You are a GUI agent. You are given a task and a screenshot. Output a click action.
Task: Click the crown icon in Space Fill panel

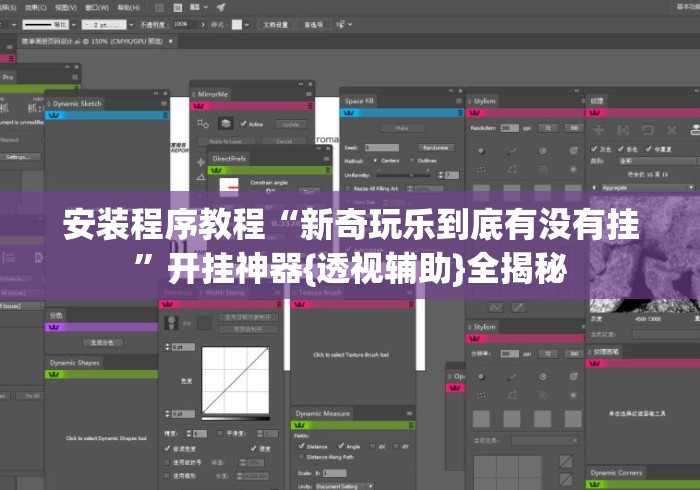(349, 113)
